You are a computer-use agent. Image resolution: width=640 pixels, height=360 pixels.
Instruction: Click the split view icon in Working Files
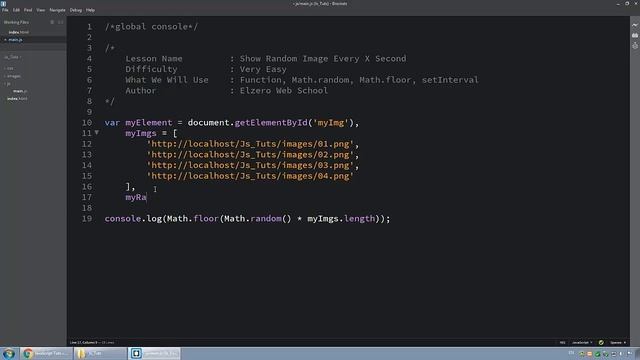point(60,22)
